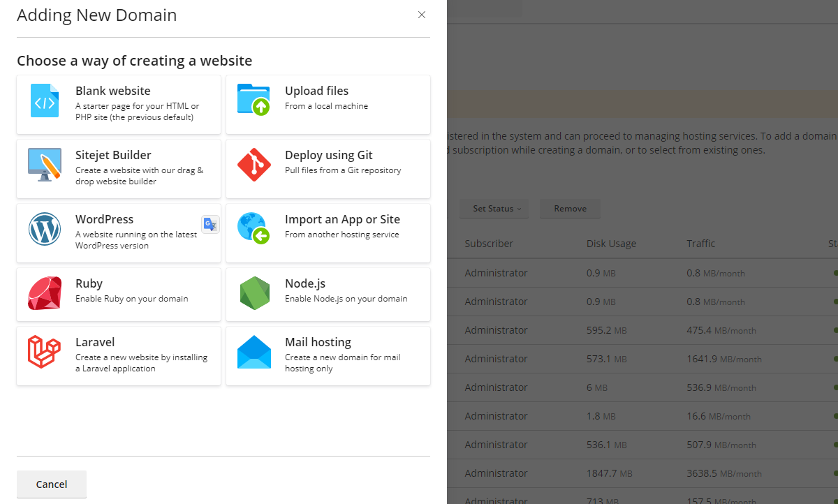Click the Git logo icon

click(254, 165)
